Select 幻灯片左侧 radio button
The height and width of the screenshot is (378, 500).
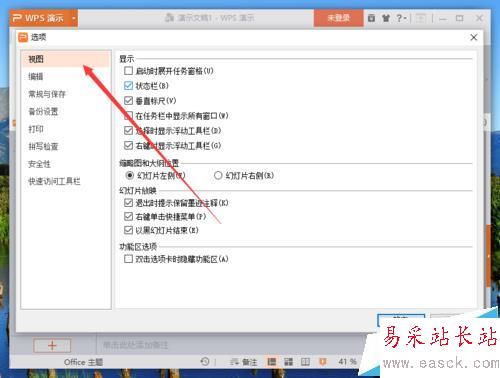[x=129, y=175]
